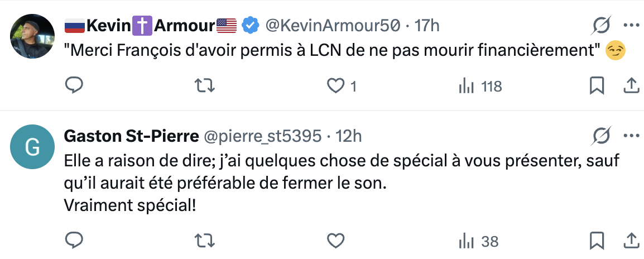The width and height of the screenshot is (644, 259).
Task: Open Grok icon on Kevin Armour's tweet
Action: (602, 25)
